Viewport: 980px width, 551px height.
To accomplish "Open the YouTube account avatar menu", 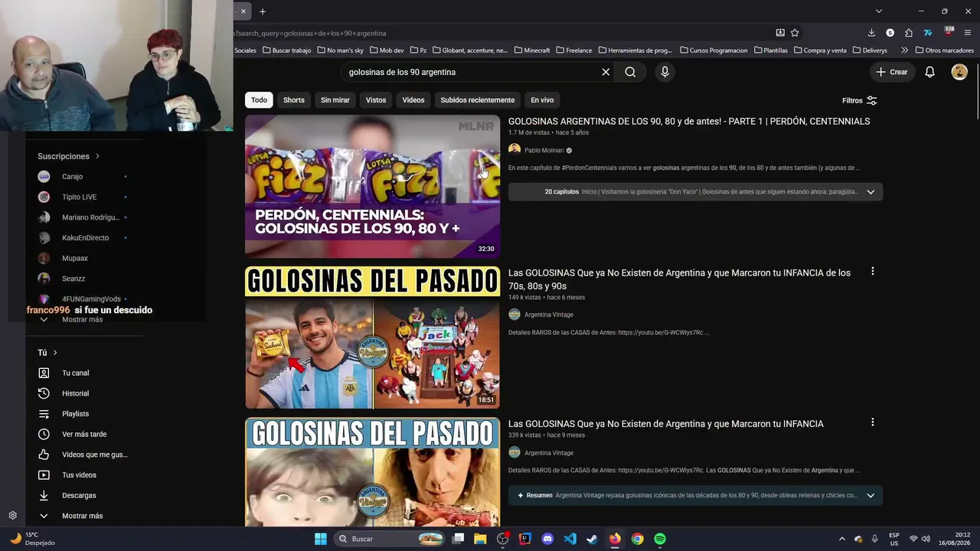I will 959,72.
